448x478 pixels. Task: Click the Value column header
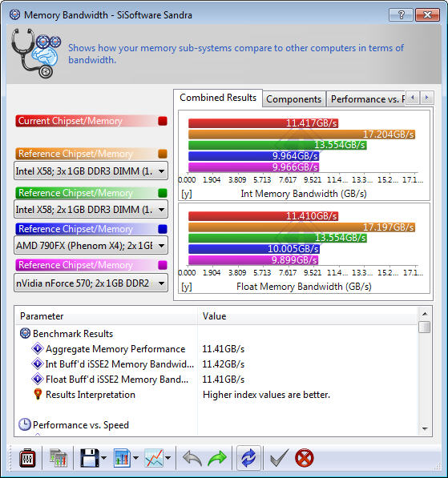308,316
